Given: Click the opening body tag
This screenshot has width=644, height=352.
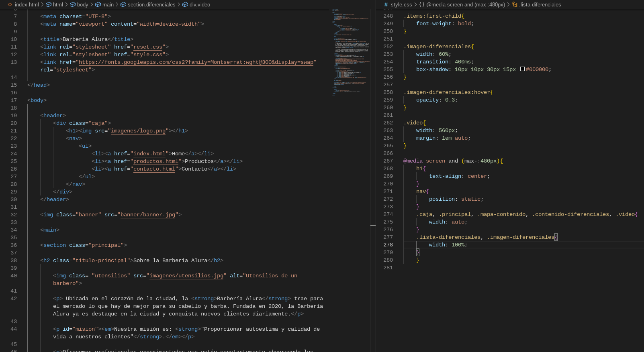Looking at the screenshot, I should (37, 100).
